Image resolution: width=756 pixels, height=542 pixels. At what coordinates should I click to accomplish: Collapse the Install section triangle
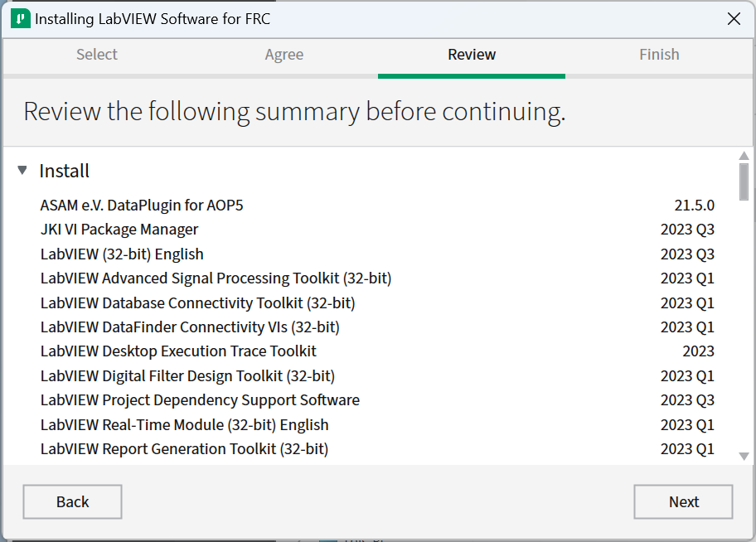pos(22,170)
